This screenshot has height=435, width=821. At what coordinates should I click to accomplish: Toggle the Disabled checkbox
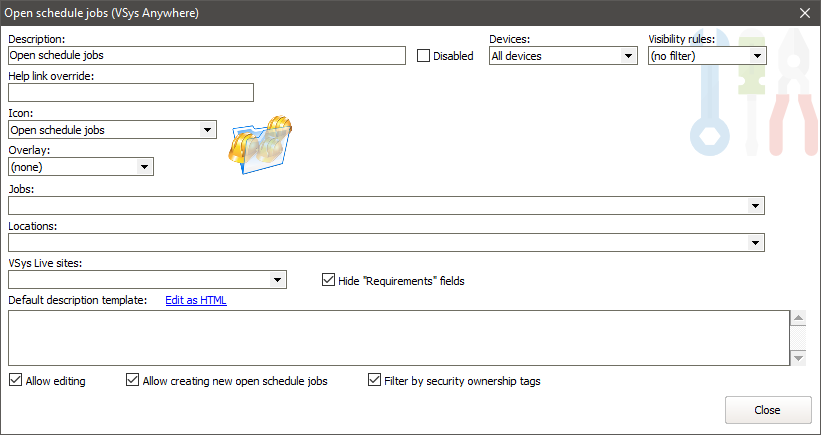pos(423,56)
